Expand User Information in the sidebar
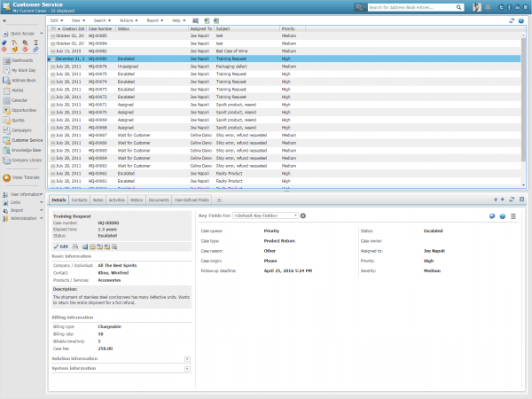The width and height of the screenshot is (532, 399). coord(42,194)
